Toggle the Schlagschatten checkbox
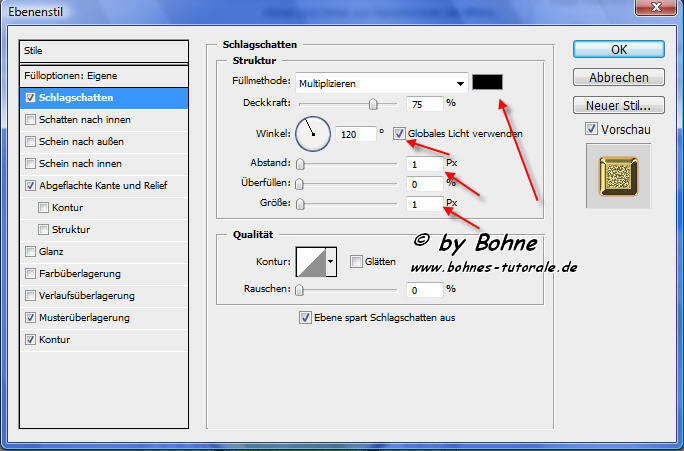 click(x=31, y=98)
